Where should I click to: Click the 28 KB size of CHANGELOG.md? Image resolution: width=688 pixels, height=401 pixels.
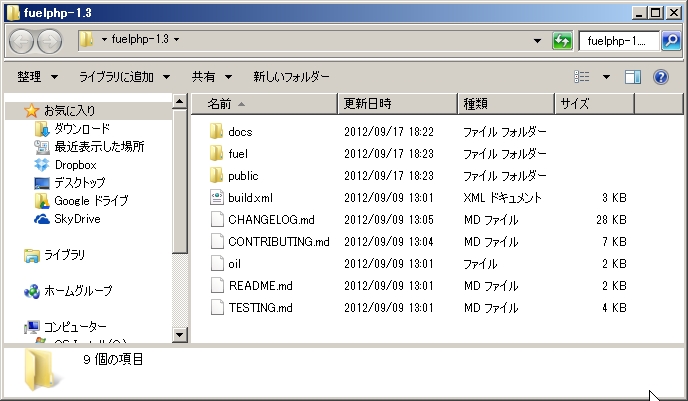[611, 219]
